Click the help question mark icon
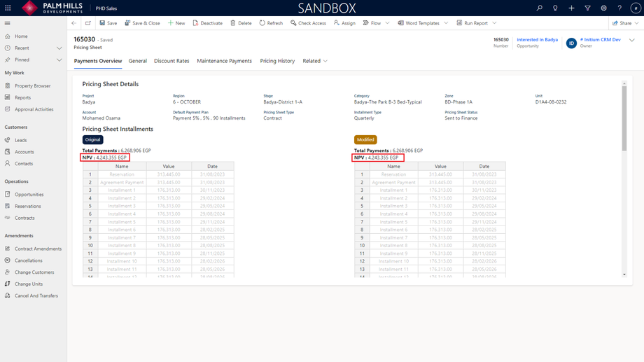644x362 pixels. [619, 8]
